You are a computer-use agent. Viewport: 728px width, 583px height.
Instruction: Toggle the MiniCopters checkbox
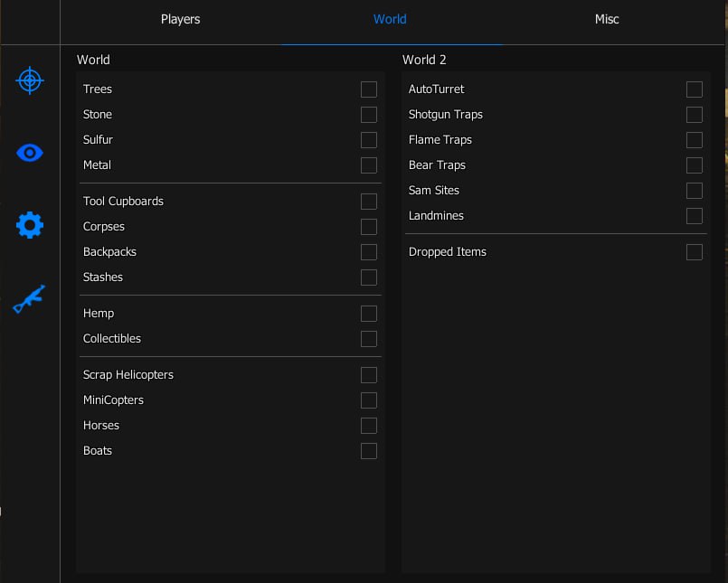(369, 400)
